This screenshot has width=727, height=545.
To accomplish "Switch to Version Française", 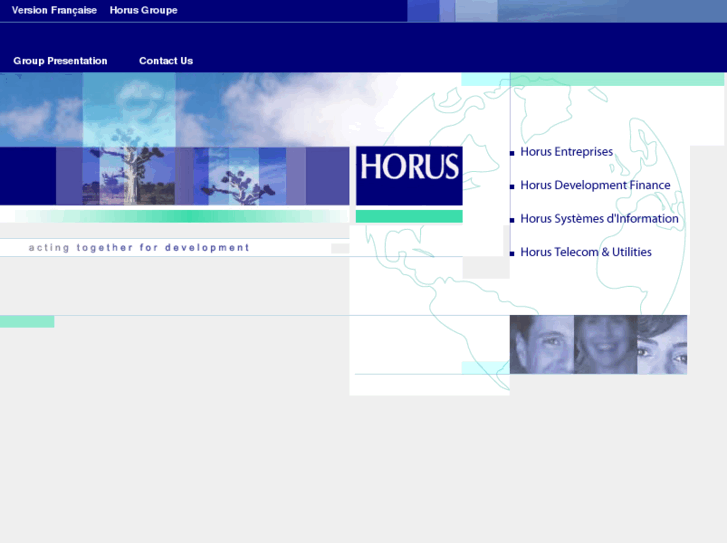I will pos(54,10).
